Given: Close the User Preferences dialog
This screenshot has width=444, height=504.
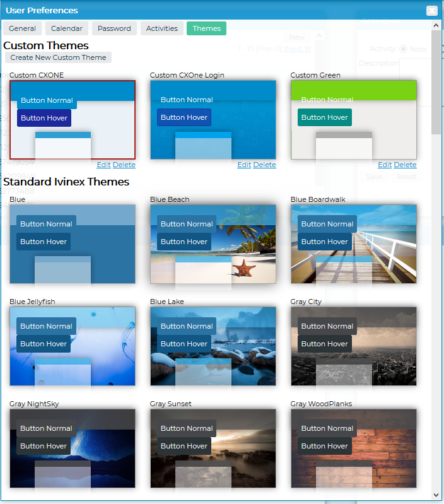Looking at the screenshot, I should [x=431, y=10].
